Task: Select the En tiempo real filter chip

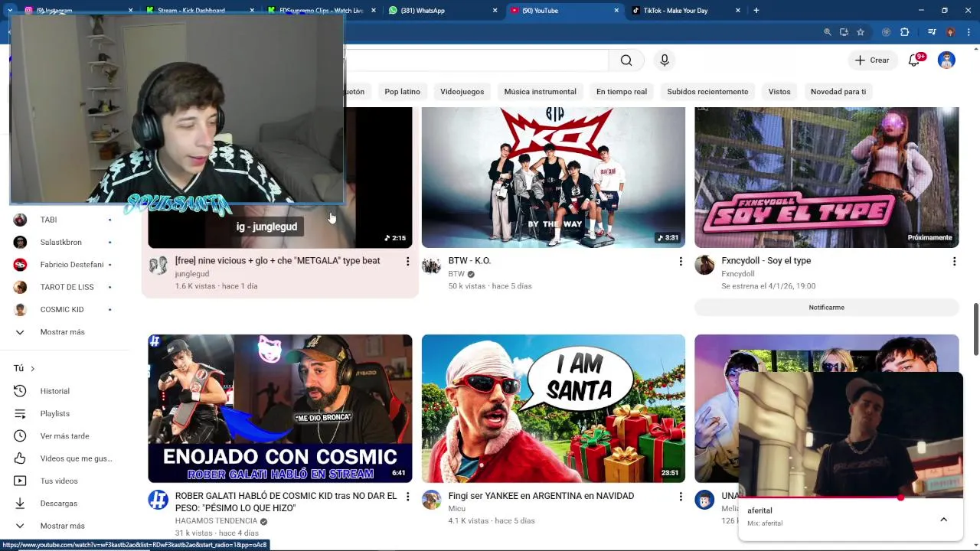Action: coord(621,92)
